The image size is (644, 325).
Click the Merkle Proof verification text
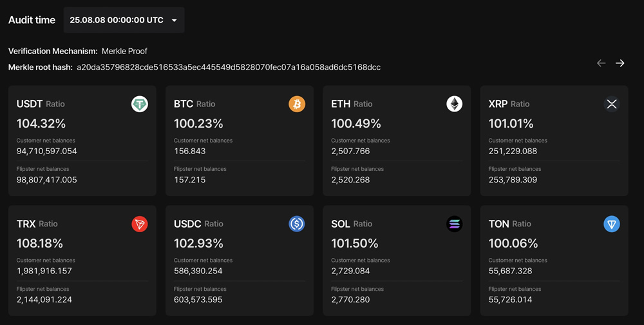click(124, 51)
